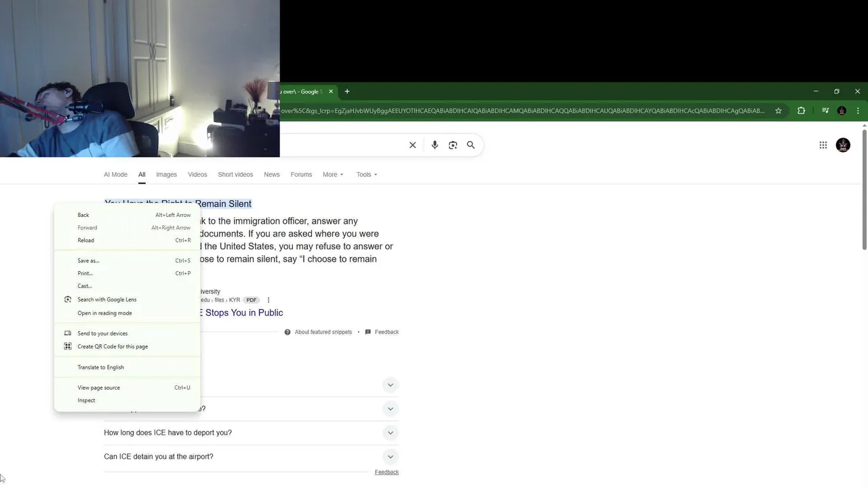Select the All results tab

[142, 175]
